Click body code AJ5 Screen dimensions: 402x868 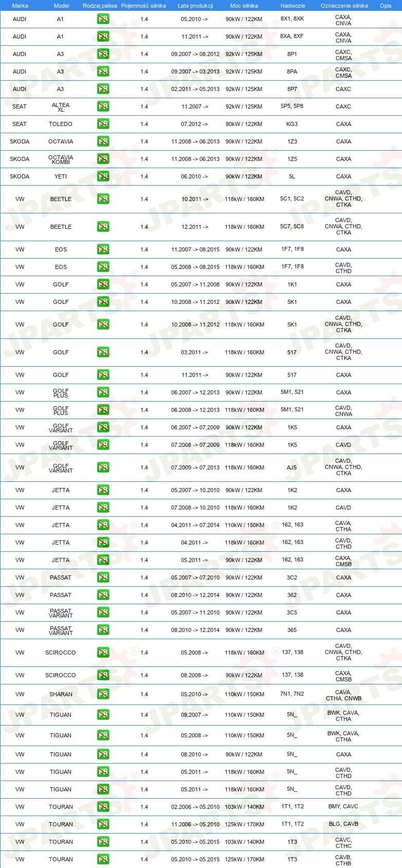[x=292, y=467]
